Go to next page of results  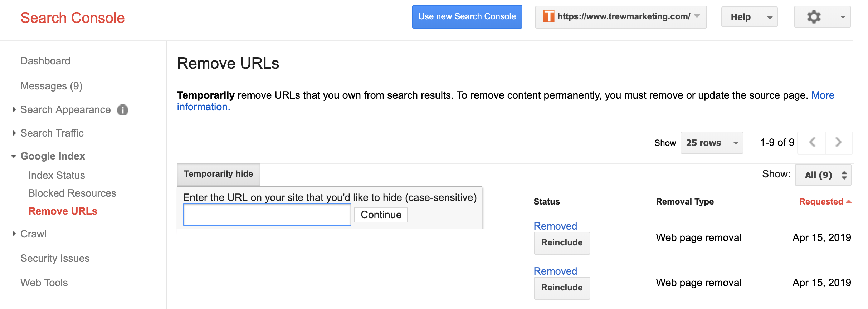pyautogui.click(x=839, y=142)
